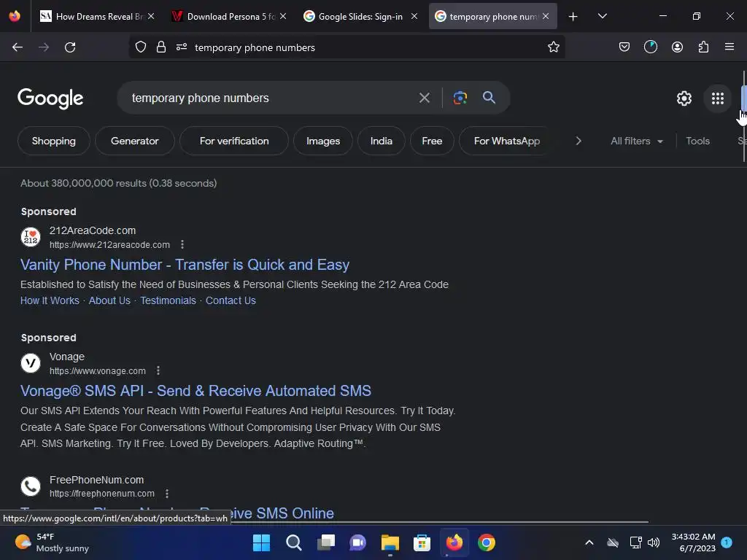Click into the Google search field
This screenshot has width=747, height=560.
271,98
